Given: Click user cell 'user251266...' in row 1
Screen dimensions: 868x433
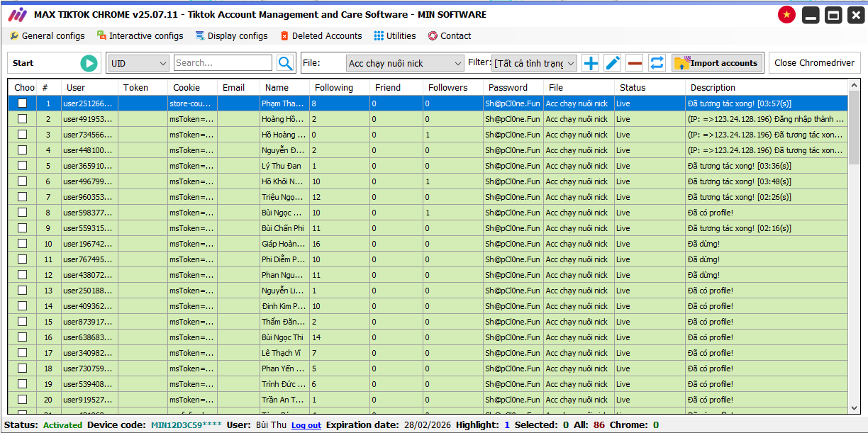Looking at the screenshot, I should pyautogui.click(x=89, y=103).
